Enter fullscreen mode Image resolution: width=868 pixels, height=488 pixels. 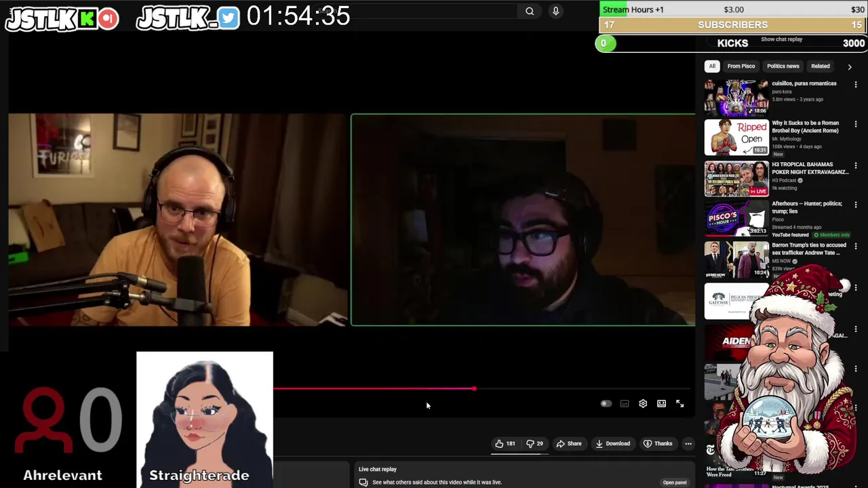click(679, 403)
